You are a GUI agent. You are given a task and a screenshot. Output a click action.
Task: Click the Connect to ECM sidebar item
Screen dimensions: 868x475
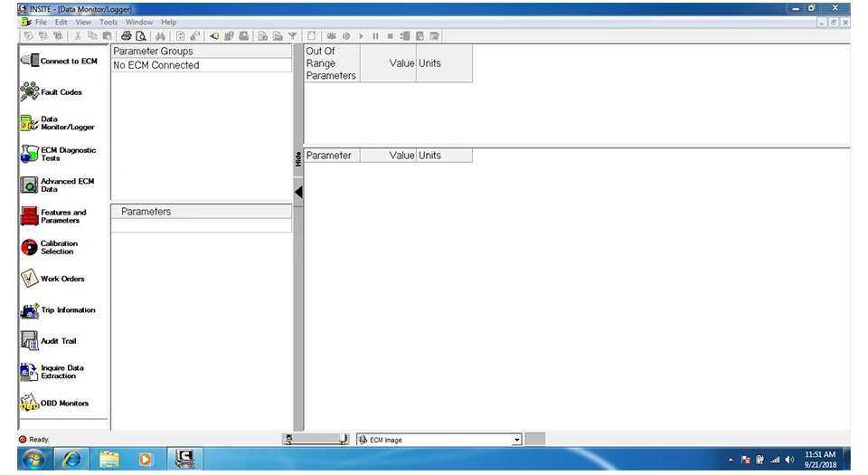(x=60, y=61)
